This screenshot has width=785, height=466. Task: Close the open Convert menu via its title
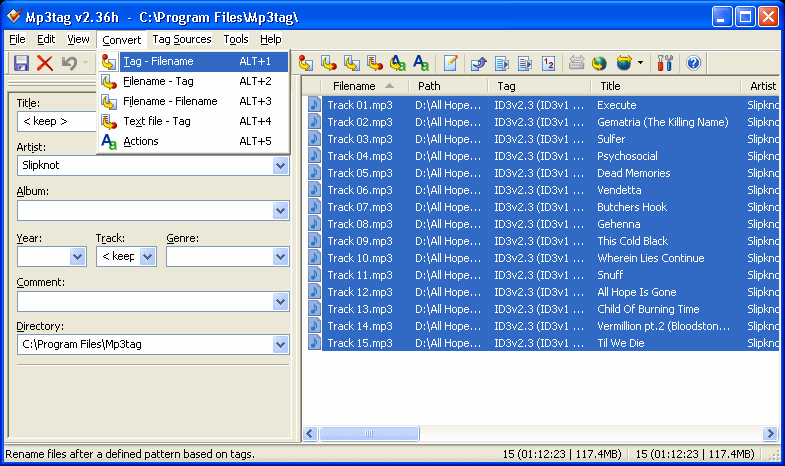122,40
